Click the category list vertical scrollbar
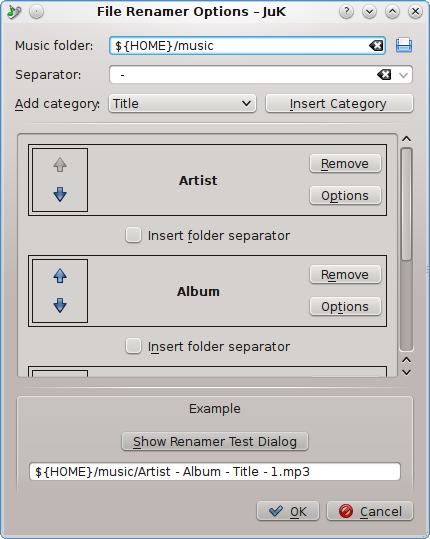Image resolution: width=430 pixels, height=539 pixels. point(407,249)
